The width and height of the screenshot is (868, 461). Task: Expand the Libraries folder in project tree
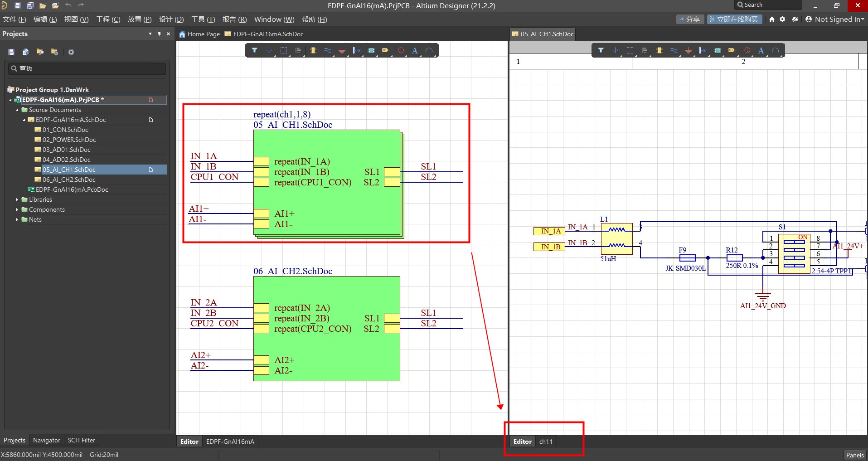tap(17, 199)
